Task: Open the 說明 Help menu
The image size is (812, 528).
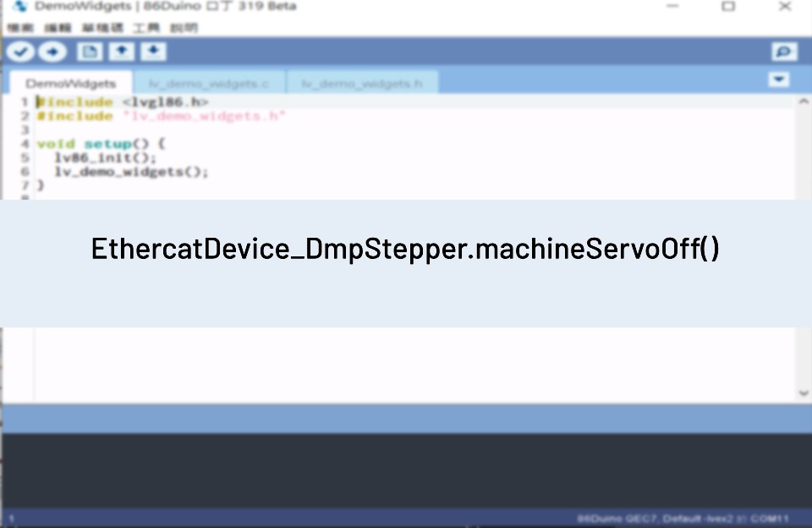Action: pos(181,26)
